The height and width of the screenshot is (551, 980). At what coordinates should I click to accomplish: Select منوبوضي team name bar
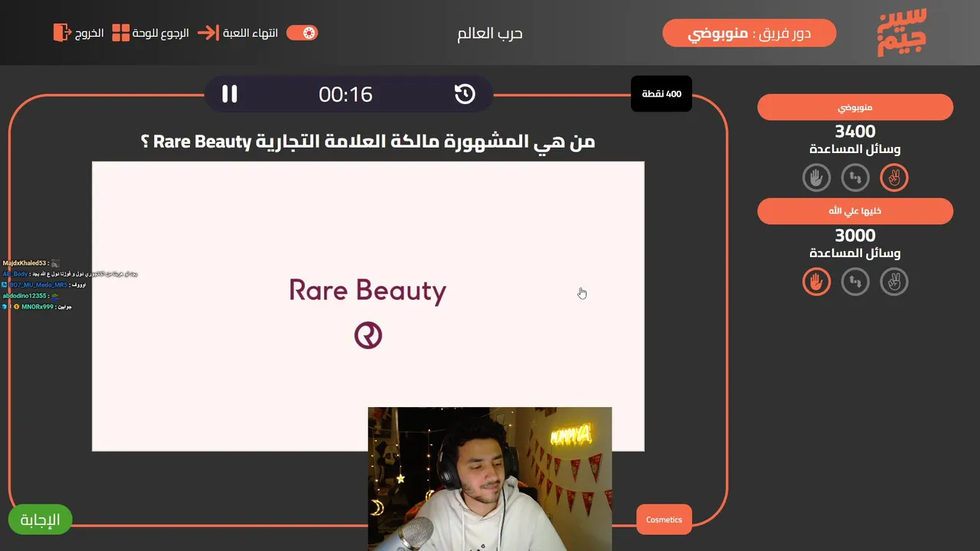[x=855, y=107]
